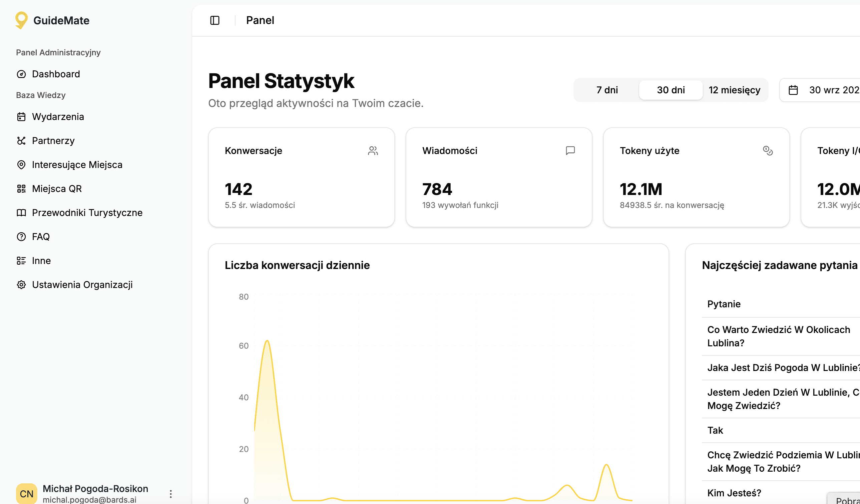
Task: Open the Partnerzy page
Action: click(x=53, y=140)
